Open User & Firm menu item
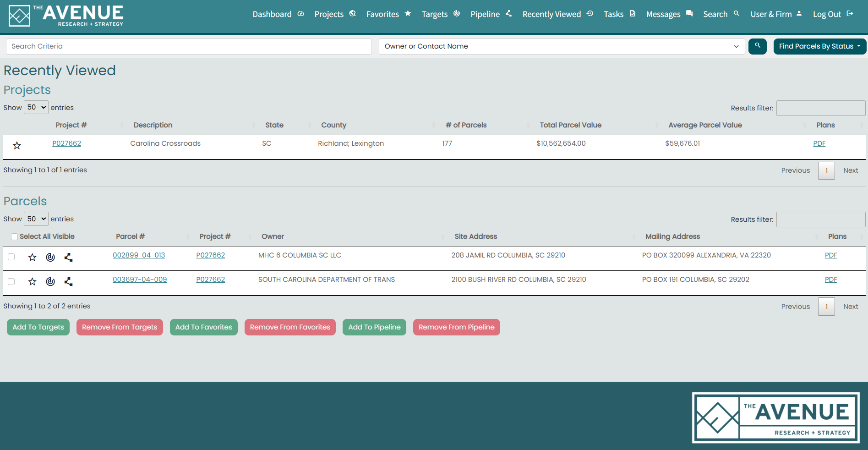The height and width of the screenshot is (450, 868). [776, 14]
